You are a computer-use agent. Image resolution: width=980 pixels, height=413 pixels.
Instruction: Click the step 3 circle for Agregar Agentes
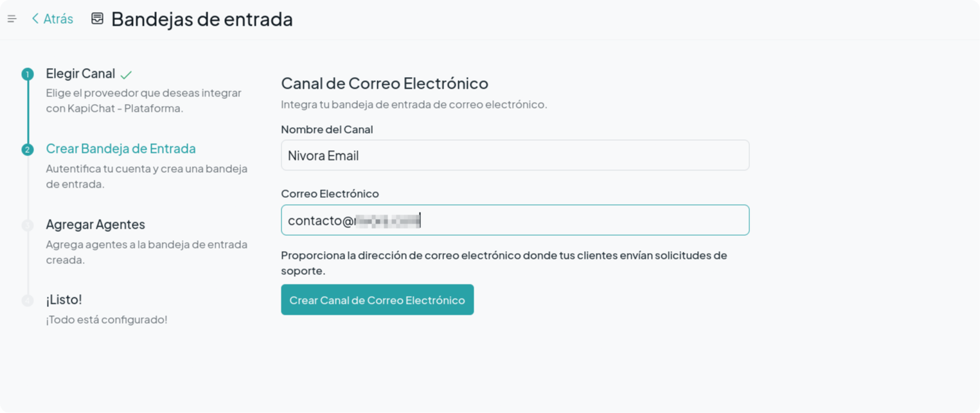27,225
